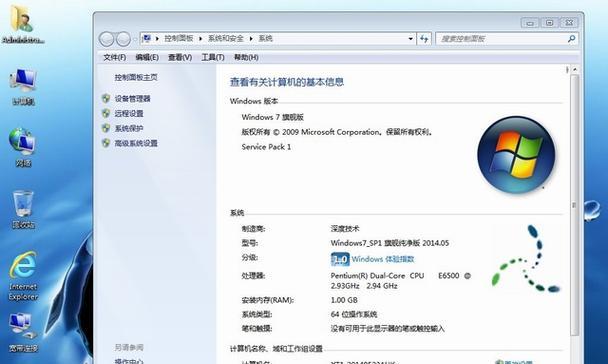Click 系统和安全 breadcrumb in address bar
608x364 pixels.
(226, 38)
